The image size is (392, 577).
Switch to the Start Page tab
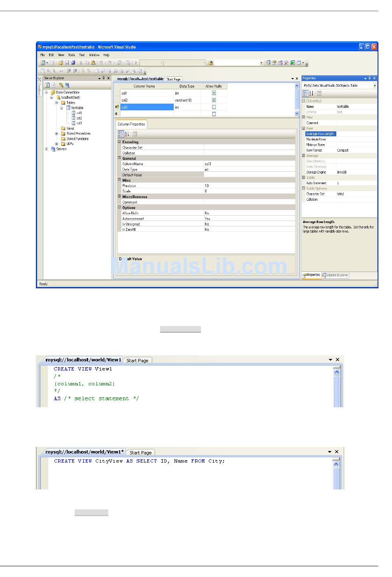pyautogui.click(x=173, y=79)
